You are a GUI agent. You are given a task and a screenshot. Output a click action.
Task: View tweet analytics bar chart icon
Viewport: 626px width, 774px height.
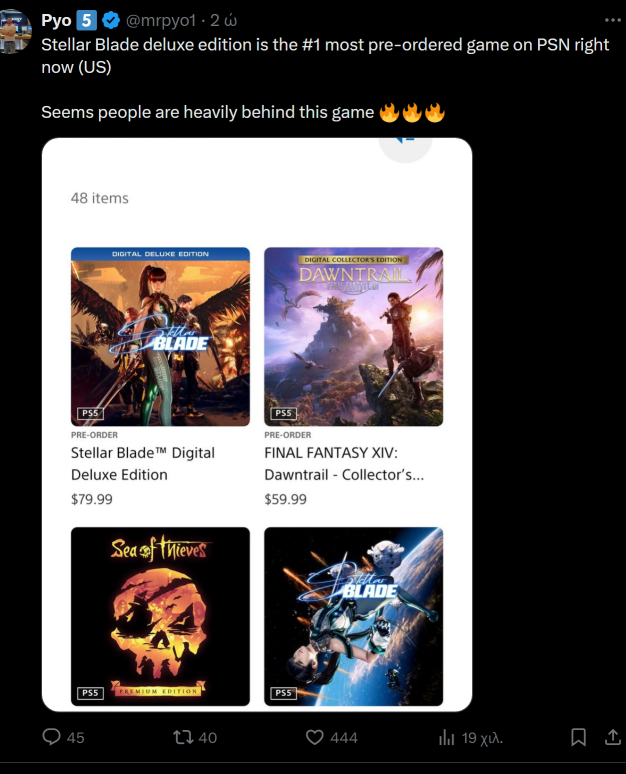[446, 737]
